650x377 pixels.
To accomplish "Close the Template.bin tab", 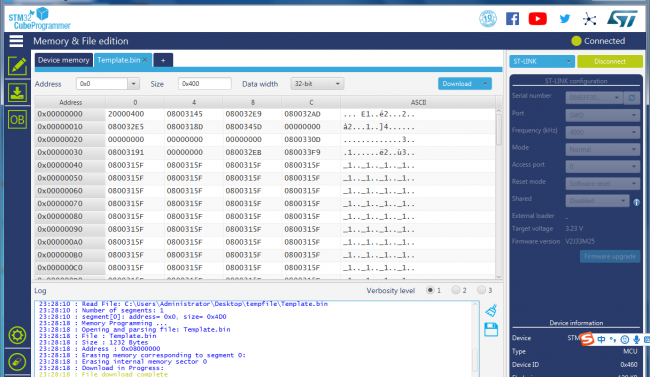I will pyautogui.click(x=145, y=60).
